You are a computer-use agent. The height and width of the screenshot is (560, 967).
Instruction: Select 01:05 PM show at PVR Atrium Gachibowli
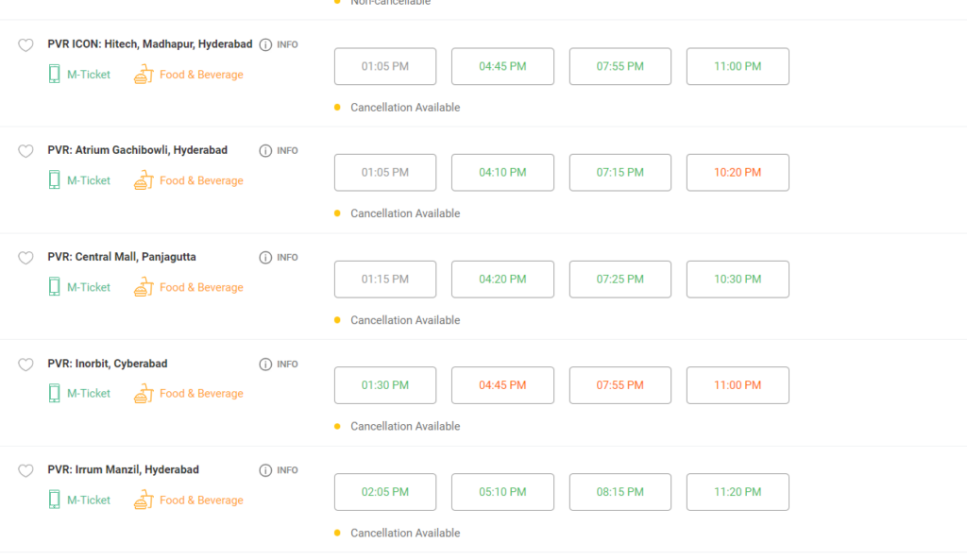click(x=385, y=172)
